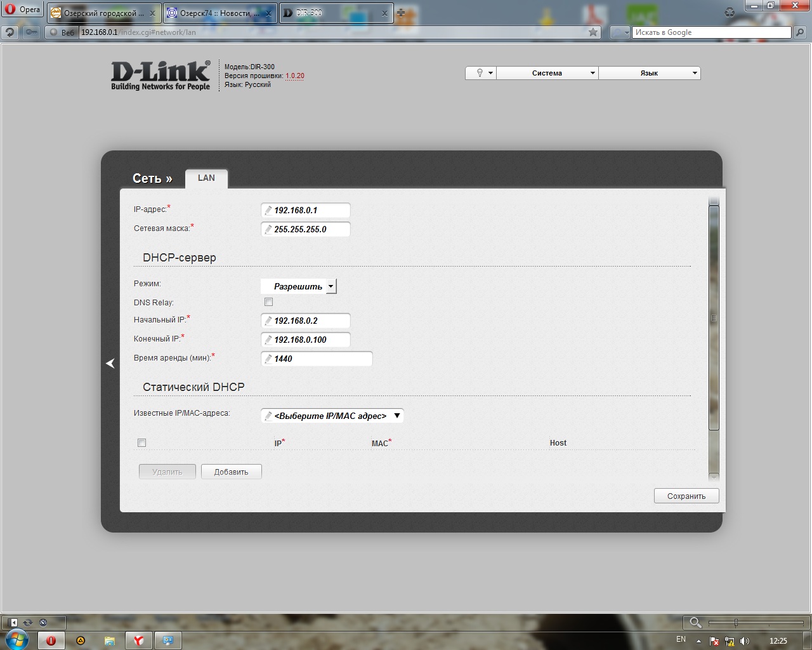Click the D-Link logo
Image resolution: width=812 pixels, height=650 pixels.
pyautogui.click(x=160, y=76)
